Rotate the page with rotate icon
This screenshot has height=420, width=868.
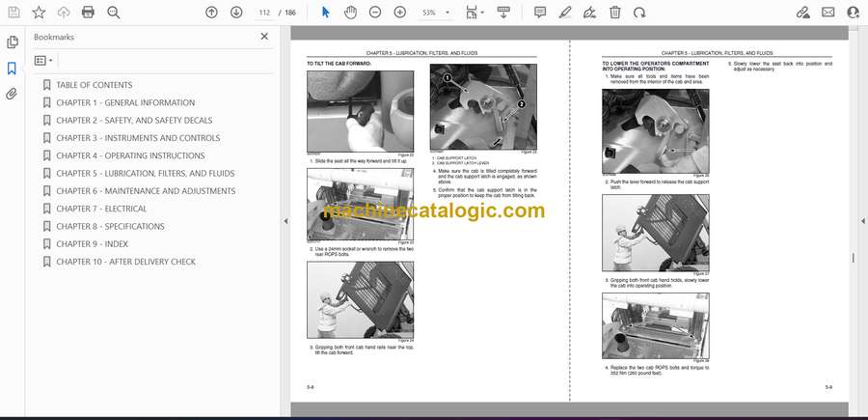point(639,13)
